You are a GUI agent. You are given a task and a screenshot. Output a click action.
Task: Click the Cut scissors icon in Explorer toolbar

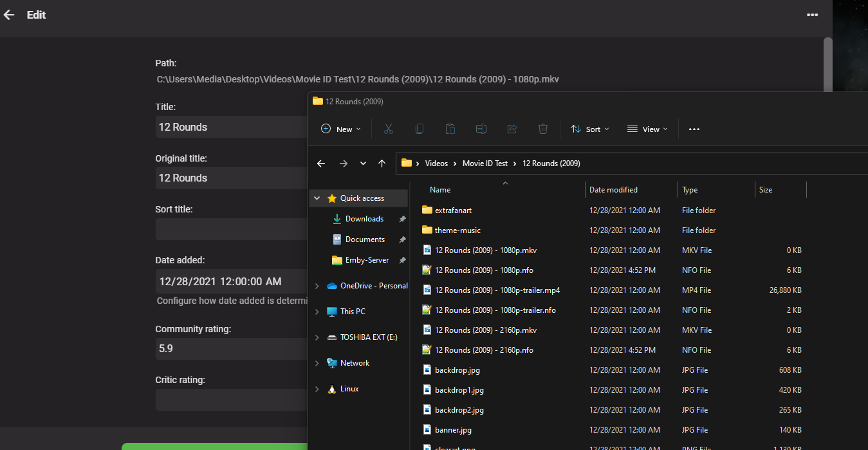pyautogui.click(x=388, y=129)
